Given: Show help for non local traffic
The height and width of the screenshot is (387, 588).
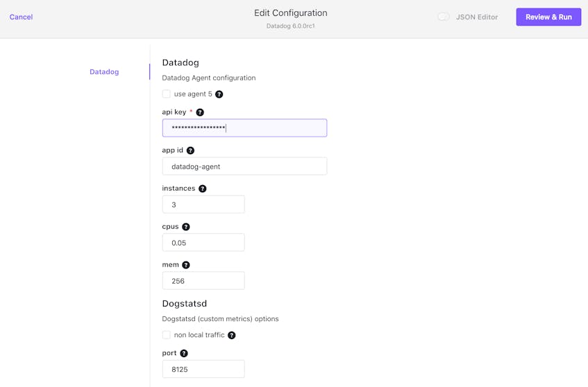Looking at the screenshot, I should tap(232, 335).
